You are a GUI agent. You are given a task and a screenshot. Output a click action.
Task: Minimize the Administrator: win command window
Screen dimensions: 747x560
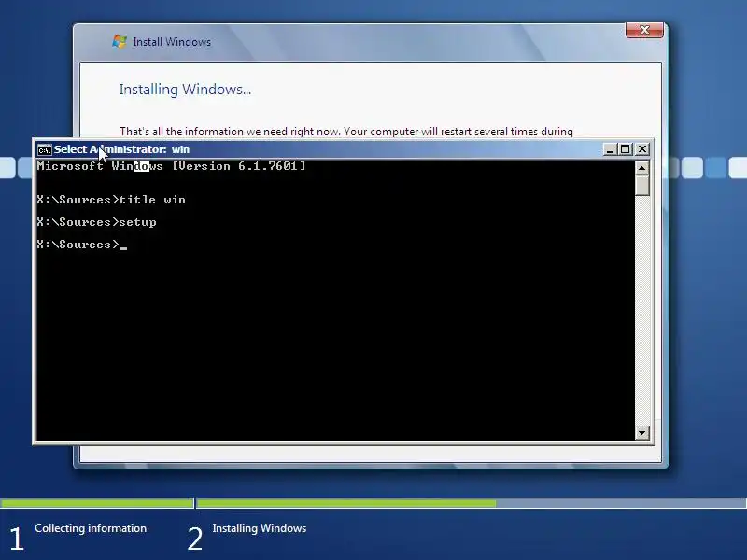click(x=610, y=149)
